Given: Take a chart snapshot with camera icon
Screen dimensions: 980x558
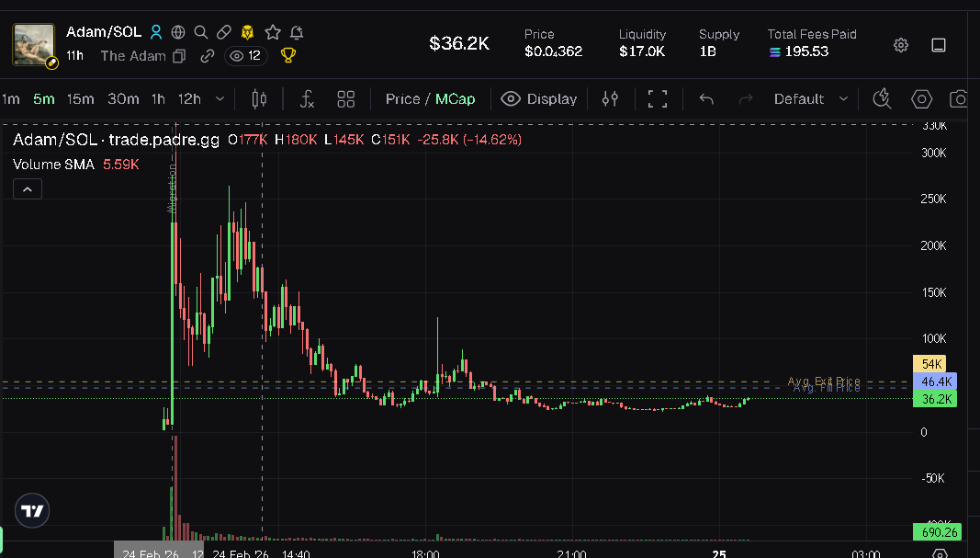Looking at the screenshot, I should tap(960, 99).
